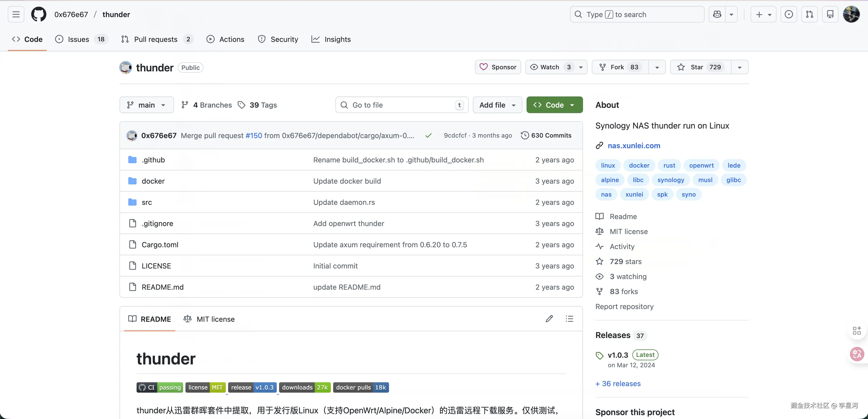
Task: Click the green CI passing badge
Action: click(160, 387)
